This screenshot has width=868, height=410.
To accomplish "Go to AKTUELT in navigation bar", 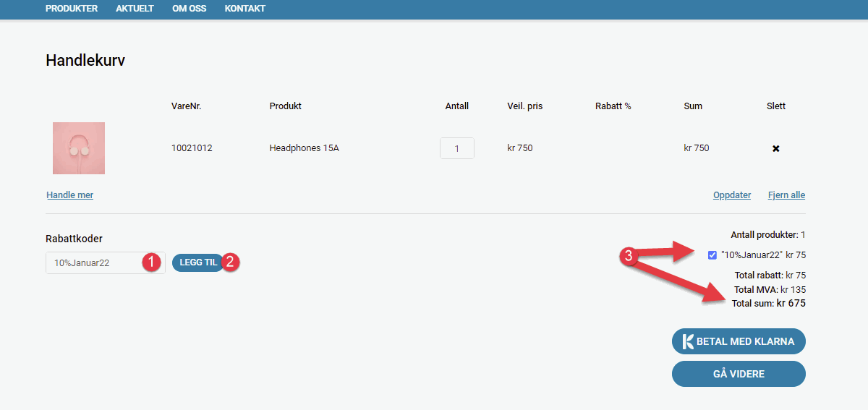I will point(135,9).
